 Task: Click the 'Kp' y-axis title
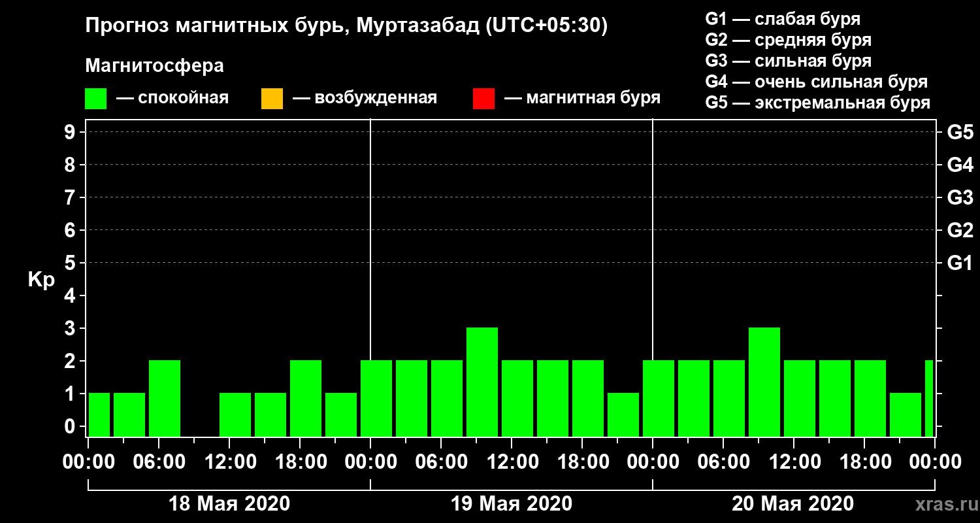coord(41,280)
